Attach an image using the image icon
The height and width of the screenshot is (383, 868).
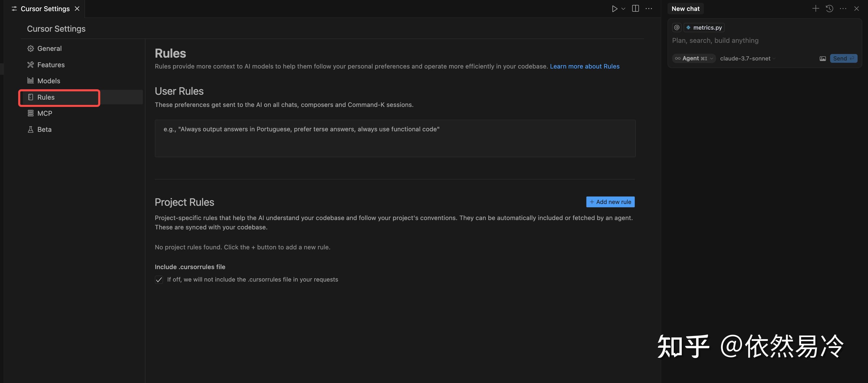coord(823,59)
